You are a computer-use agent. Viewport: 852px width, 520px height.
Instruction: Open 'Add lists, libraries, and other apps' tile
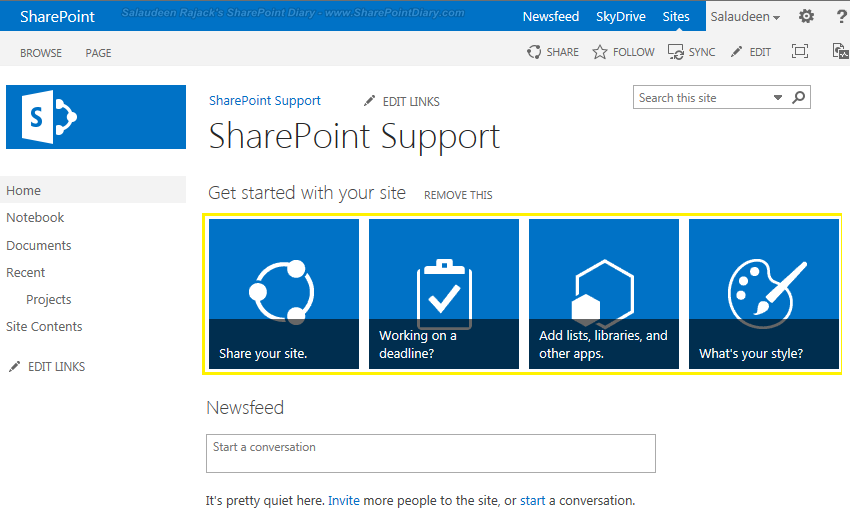click(x=604, y=294)
